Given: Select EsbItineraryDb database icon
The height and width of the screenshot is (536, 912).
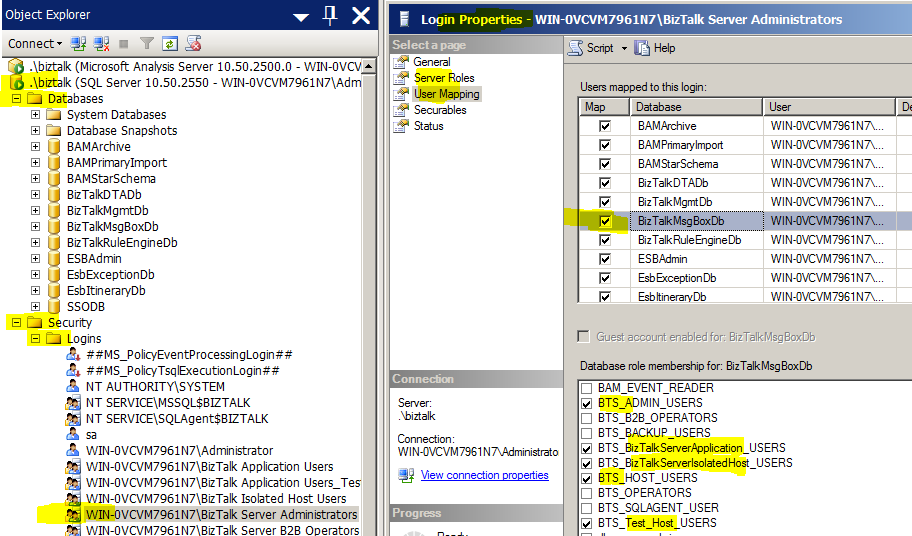Looking at the screenshot, I should [x=54, y=291].
